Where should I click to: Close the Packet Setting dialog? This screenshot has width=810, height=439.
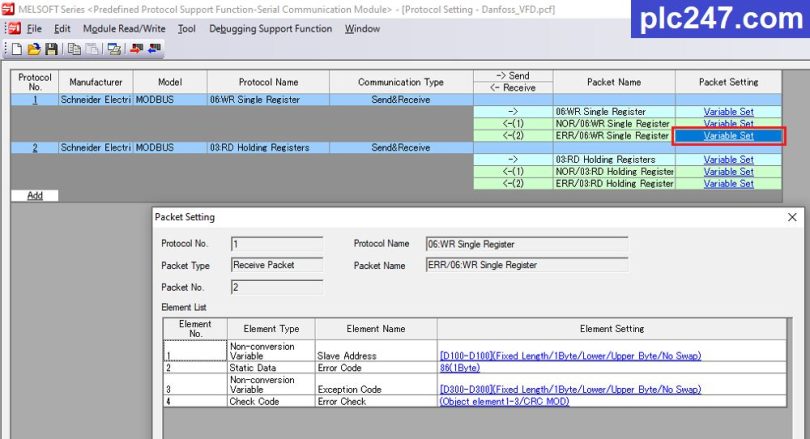pos(792,217)
